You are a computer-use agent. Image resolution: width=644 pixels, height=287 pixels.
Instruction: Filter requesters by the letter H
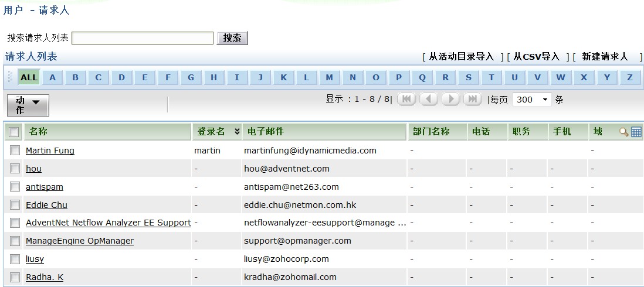[x=213, y=77]
